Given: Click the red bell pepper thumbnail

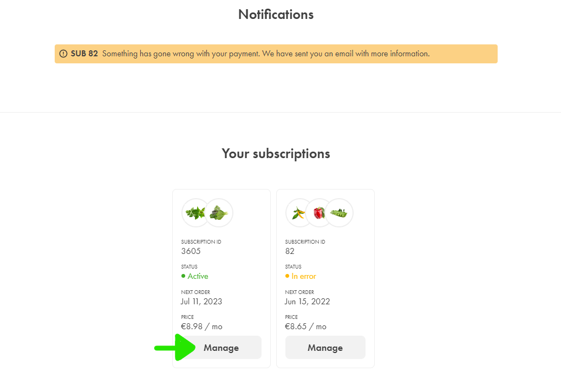Looking at the screenshot, I should pyautogui.click(x=319, y=213).
